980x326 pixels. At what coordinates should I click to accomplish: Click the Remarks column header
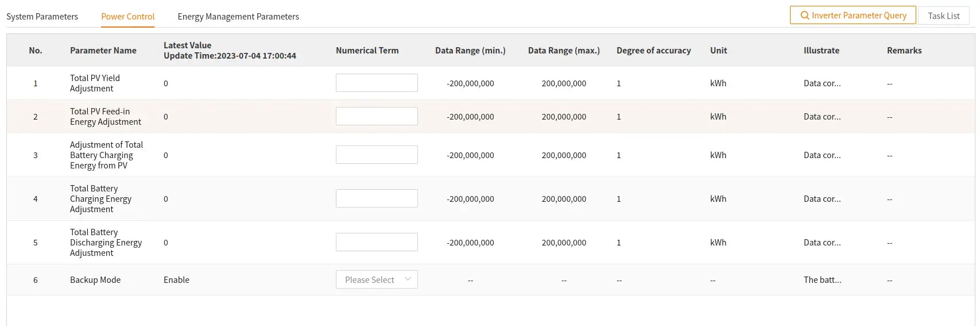[904, 51]
